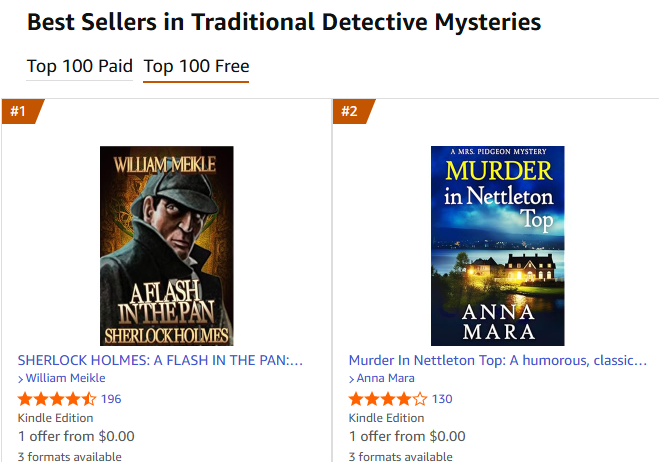Expand the chevron beside William Meikle
The height and width of the screenshot is (462, 659).
[21, 379]
